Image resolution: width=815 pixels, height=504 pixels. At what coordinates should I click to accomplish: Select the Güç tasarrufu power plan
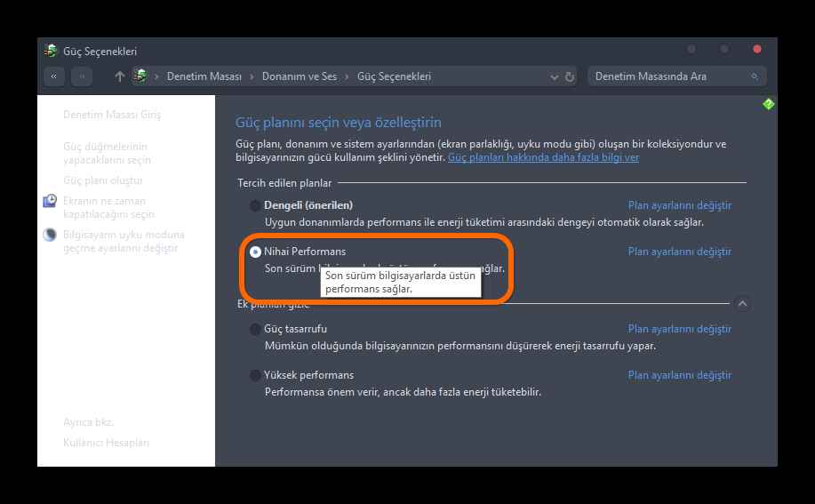point(255,330)
